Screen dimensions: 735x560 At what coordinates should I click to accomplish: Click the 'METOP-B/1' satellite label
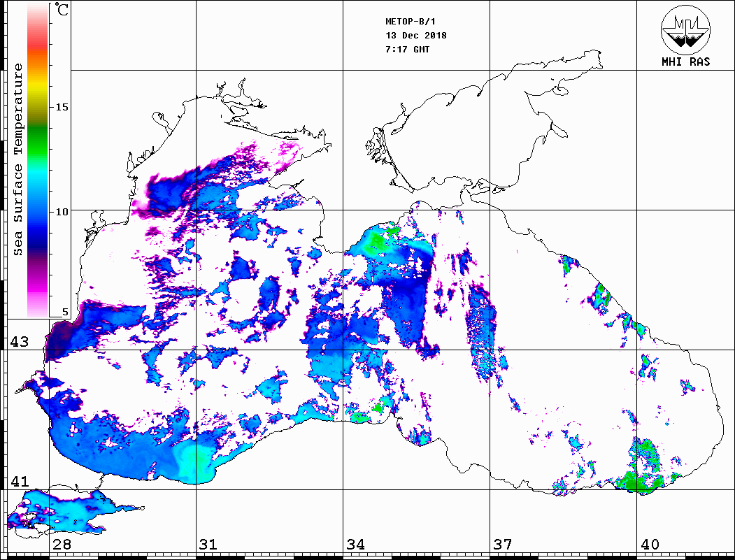[x=411, y=22]
